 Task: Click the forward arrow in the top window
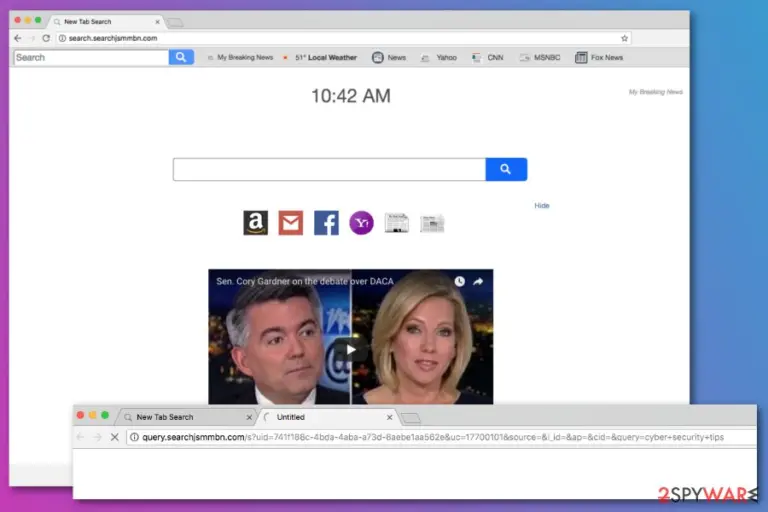pos(32,38)
